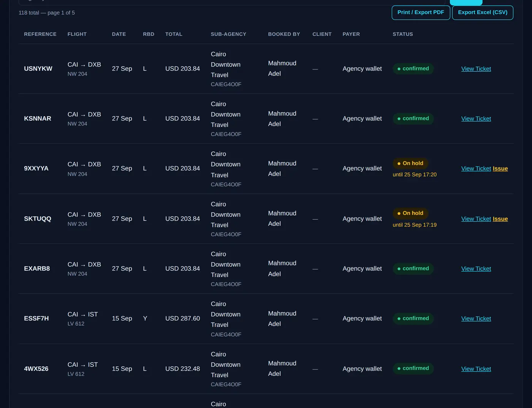Select the DATE column header
Viewport: 532px width, 408px height.
click(x=119, y=34)
